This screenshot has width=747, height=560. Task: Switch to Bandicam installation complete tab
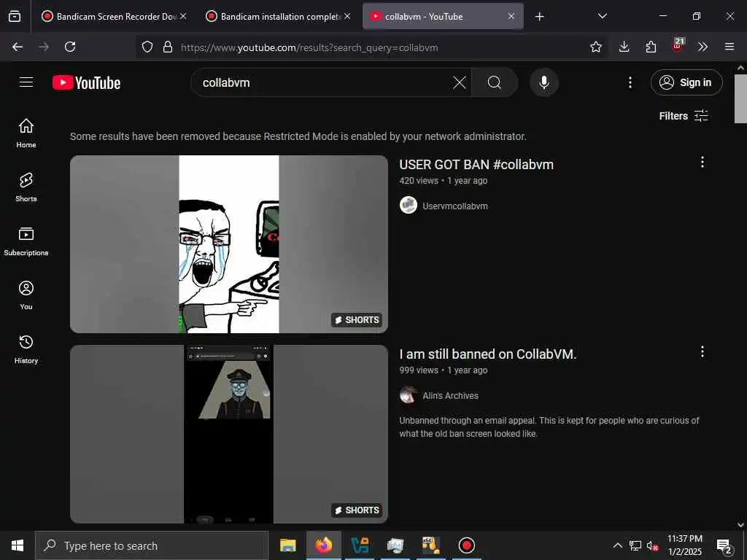pyautogui.click(x=279, y=17)
